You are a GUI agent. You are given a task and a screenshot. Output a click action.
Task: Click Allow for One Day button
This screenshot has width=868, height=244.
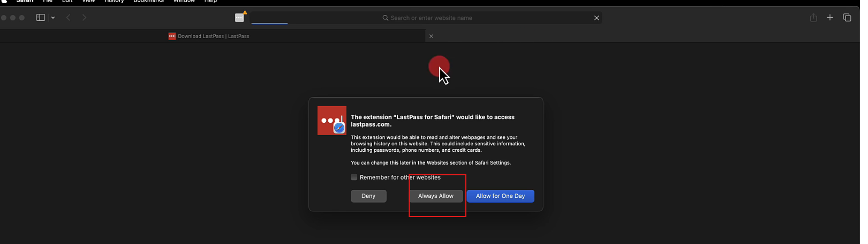500,196
